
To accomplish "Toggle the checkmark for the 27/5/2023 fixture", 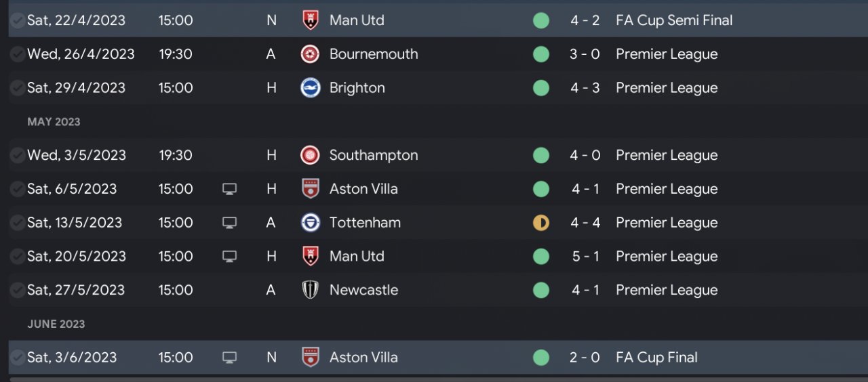I will [x=17, y=290].
